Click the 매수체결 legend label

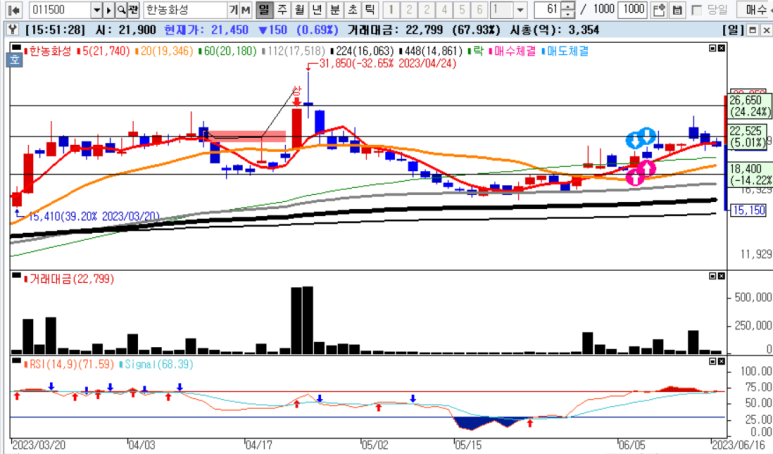(x=513, y=51)
